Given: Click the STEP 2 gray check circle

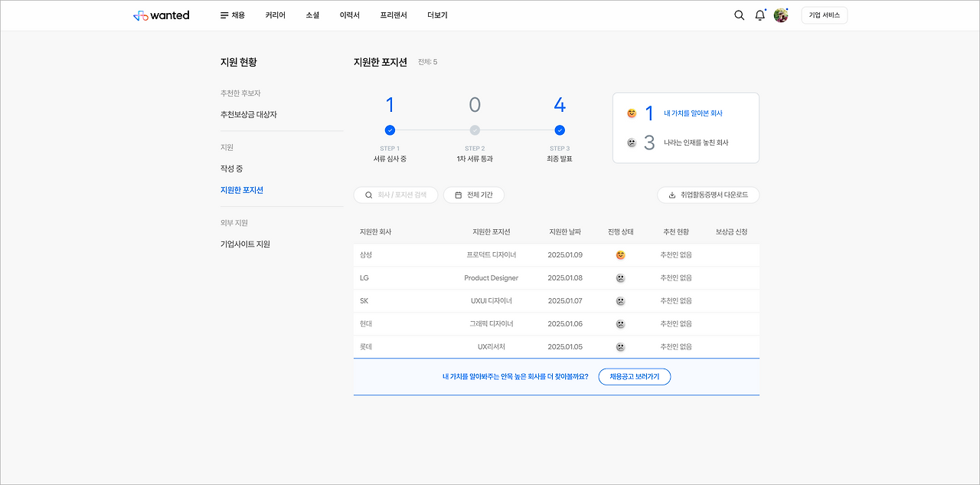Looking at the screenshot, I should click(475, 130).
